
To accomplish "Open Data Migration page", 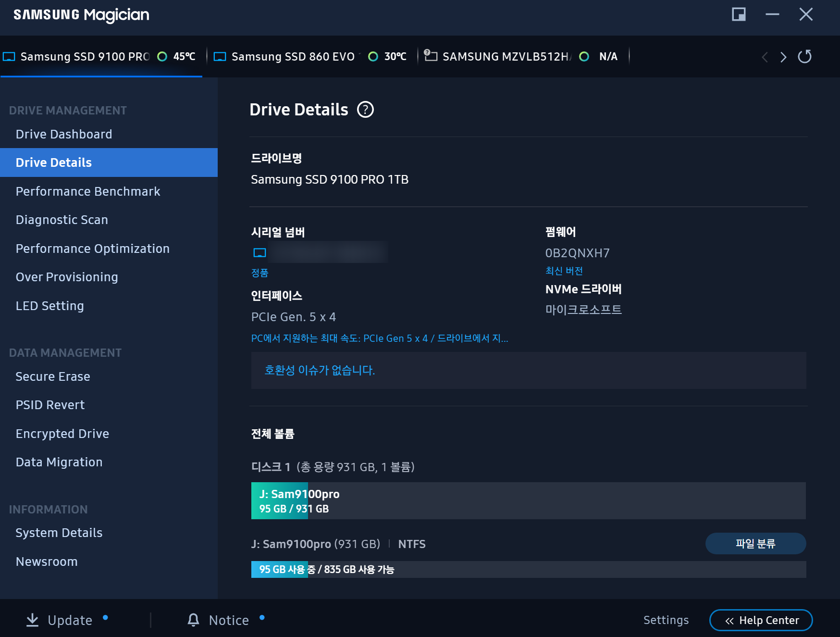I will [109, 462].
